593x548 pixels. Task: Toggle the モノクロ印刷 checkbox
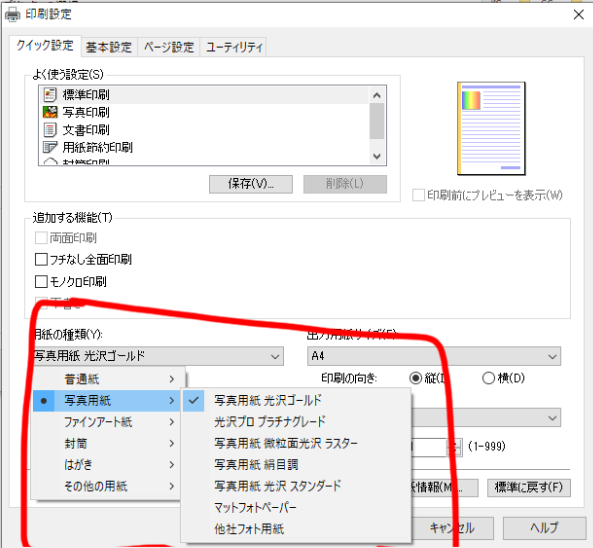point(41,282)
